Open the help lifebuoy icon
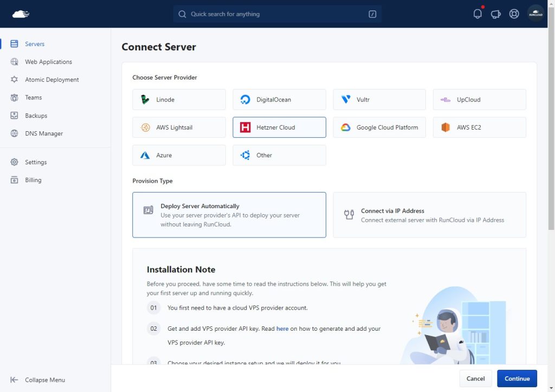The height and width of the screenshot is (392, 555). coord(514,14)
